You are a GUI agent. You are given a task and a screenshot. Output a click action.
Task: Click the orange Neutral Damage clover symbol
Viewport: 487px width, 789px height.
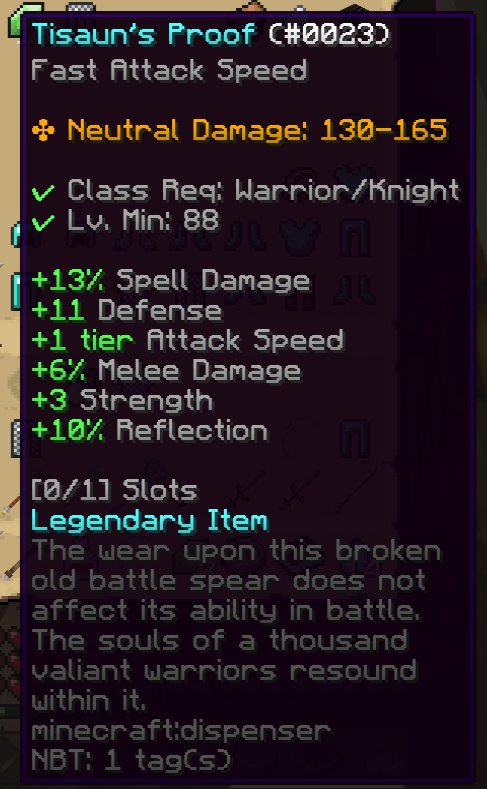pyautogui.click(x=43, y=130)
